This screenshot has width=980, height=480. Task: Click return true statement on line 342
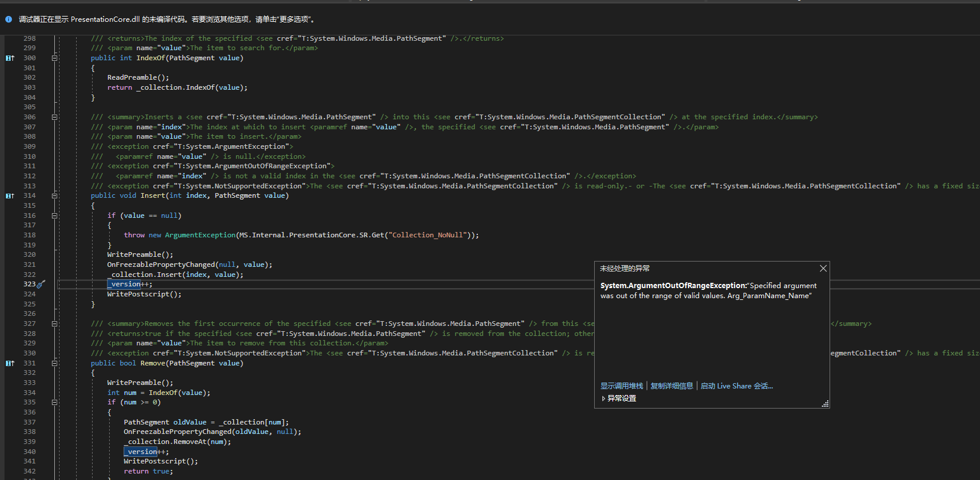click(148, 471)
